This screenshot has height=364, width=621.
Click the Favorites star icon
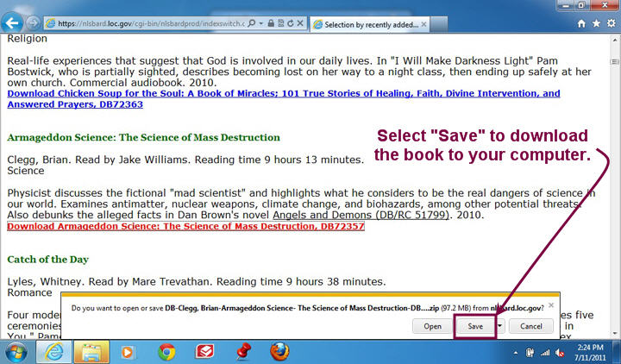(597, 24)
